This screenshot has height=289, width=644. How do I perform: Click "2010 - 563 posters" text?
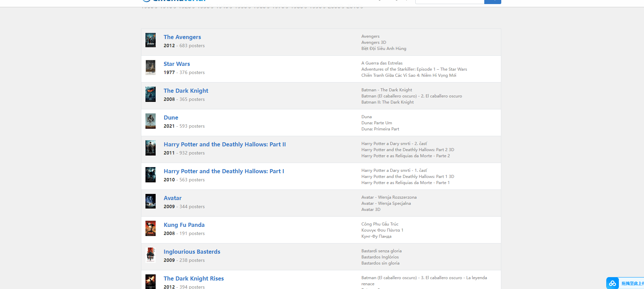(x=184, y=180)
